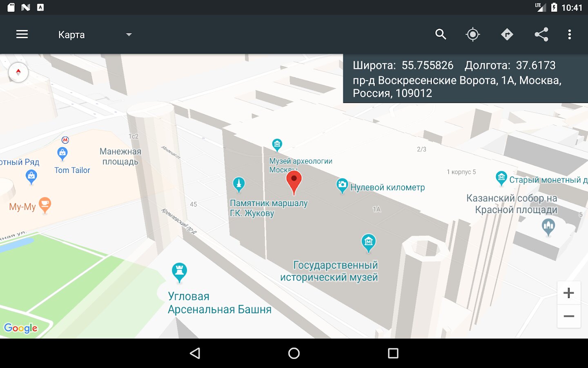This screenshot has width=588, height=368.
Task: Share the selected location
Action: (x=541, y=34)
